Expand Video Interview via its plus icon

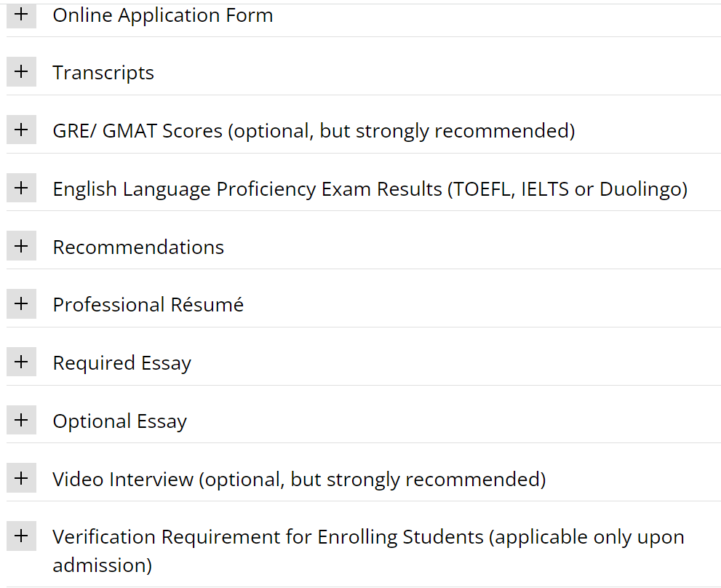point(21,479)
